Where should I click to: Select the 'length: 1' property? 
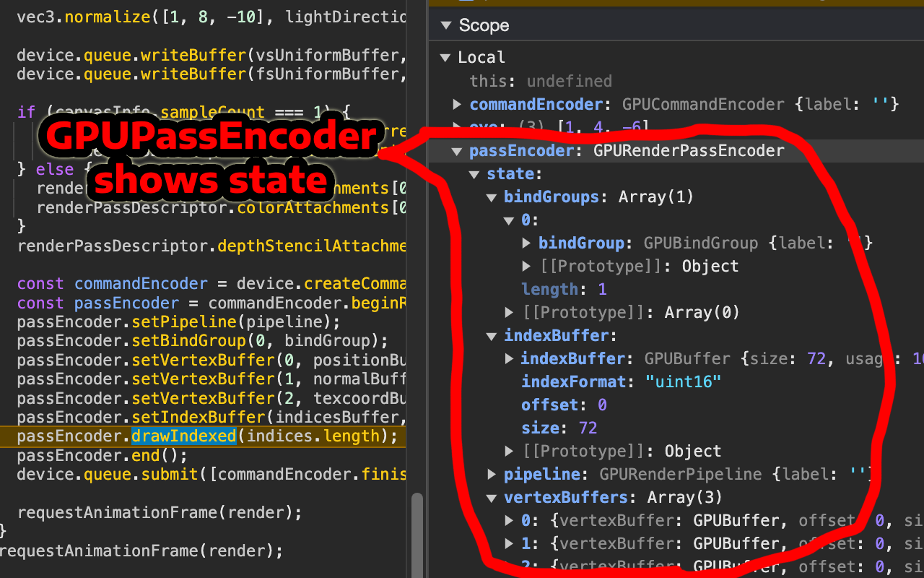(564, 289)
